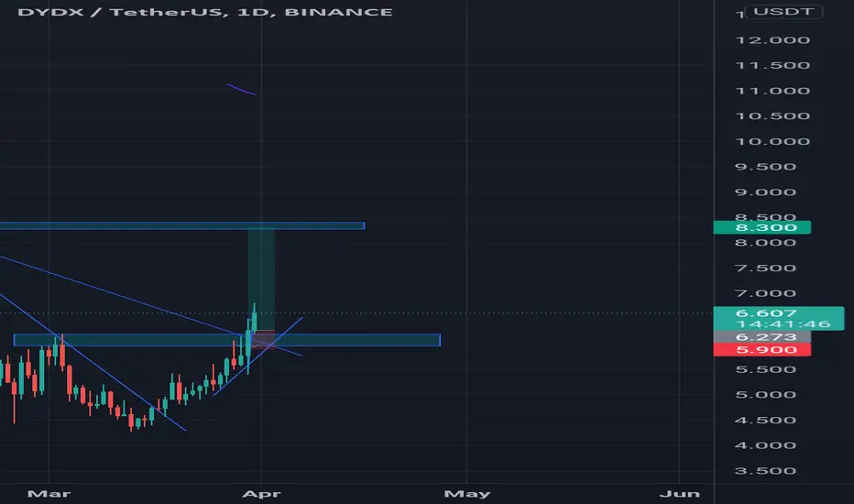Click the 12.000 price axis value
Viewport: 854px width, 504px height.
[772, 40]
